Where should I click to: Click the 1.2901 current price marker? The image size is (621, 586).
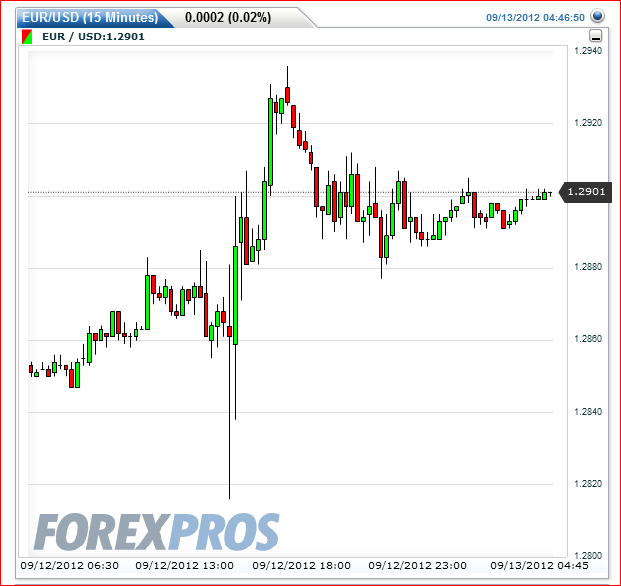point(585,192)
